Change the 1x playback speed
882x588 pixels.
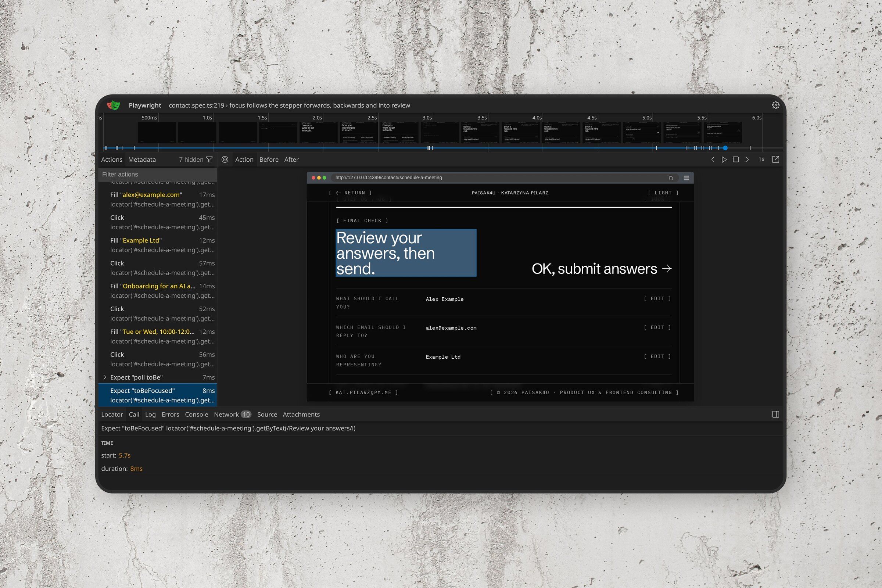click(x=761, y=159)
